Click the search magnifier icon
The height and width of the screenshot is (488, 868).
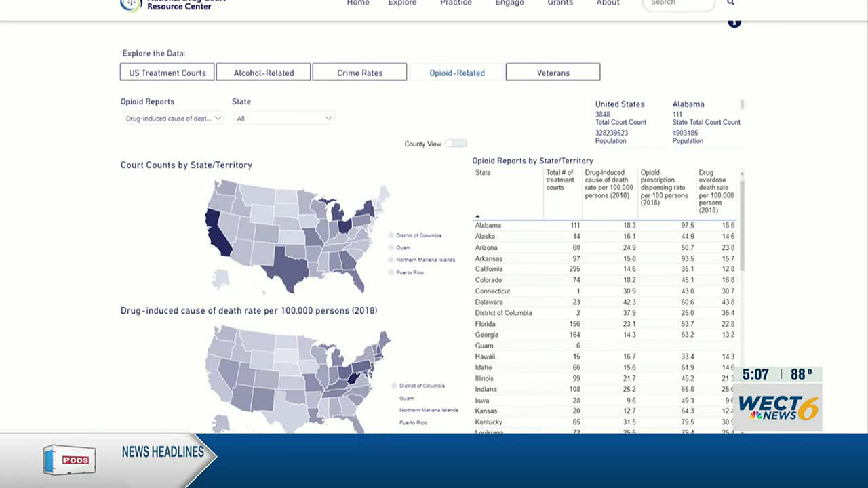point(730,3)
